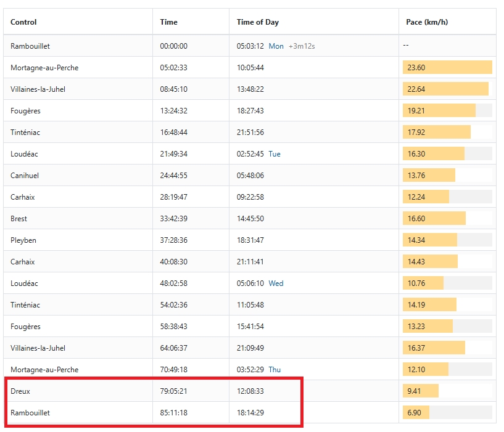Click the Time of Day column header
The height and width of the screenshot is (432, 504).
258,22
